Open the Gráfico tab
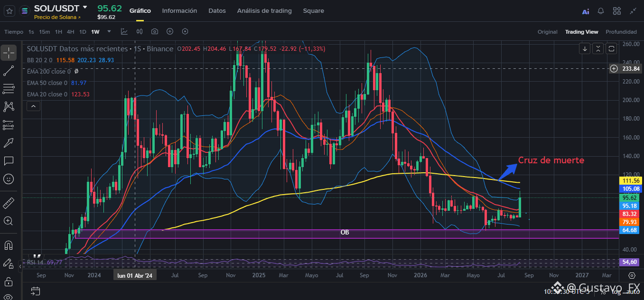 (140, 10)
